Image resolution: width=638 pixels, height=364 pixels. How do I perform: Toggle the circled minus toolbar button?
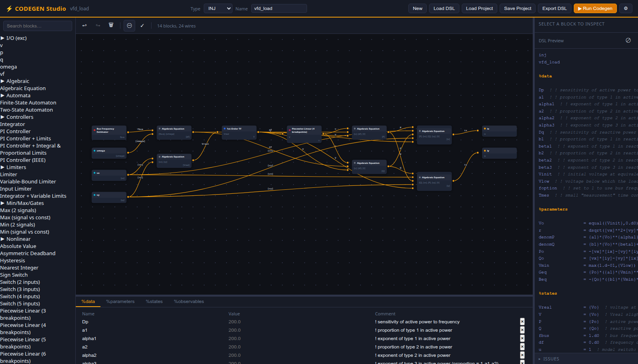coord(129,26)
